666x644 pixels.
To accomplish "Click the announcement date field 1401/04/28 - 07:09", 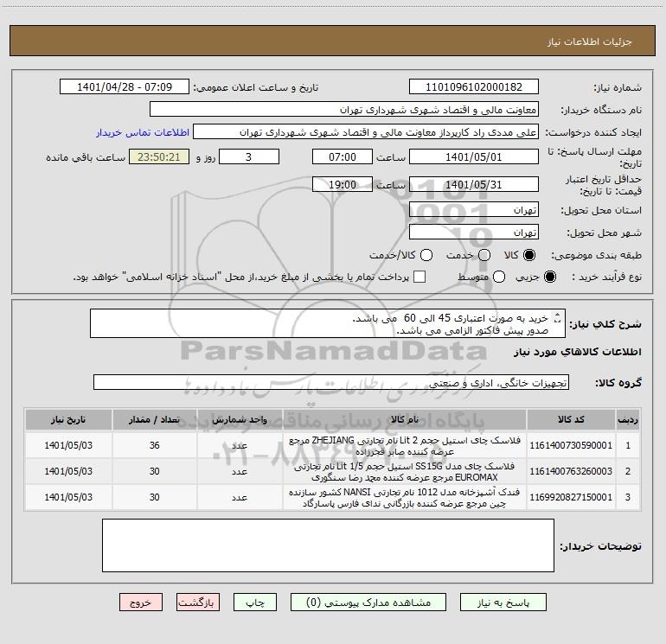I will click(125, 86).
